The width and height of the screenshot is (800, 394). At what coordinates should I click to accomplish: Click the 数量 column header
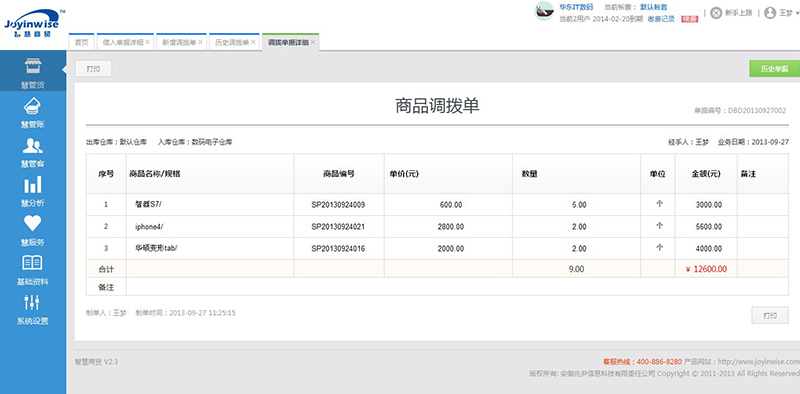pyautogui.click(x=577, y=174)
